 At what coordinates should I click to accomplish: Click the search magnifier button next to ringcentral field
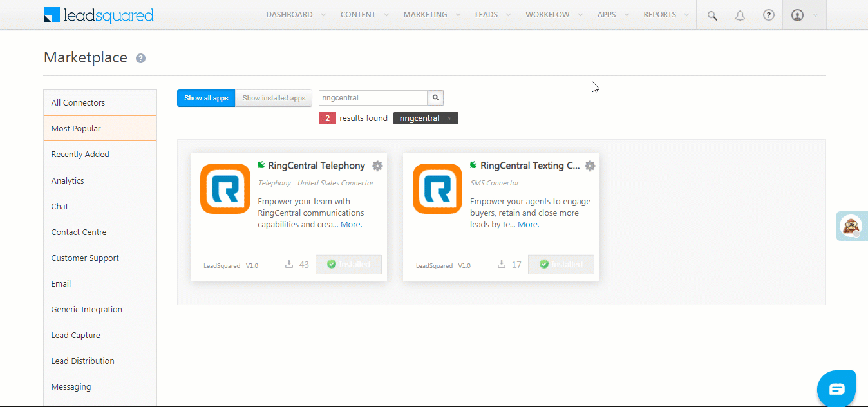tap(436, 98)
